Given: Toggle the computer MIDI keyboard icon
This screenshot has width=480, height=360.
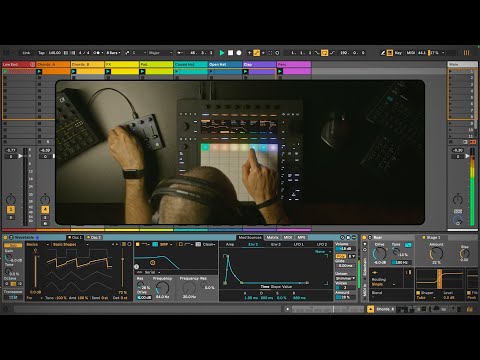Looking at the screenshot, I should pyautogui.click(x=389, y=53).
